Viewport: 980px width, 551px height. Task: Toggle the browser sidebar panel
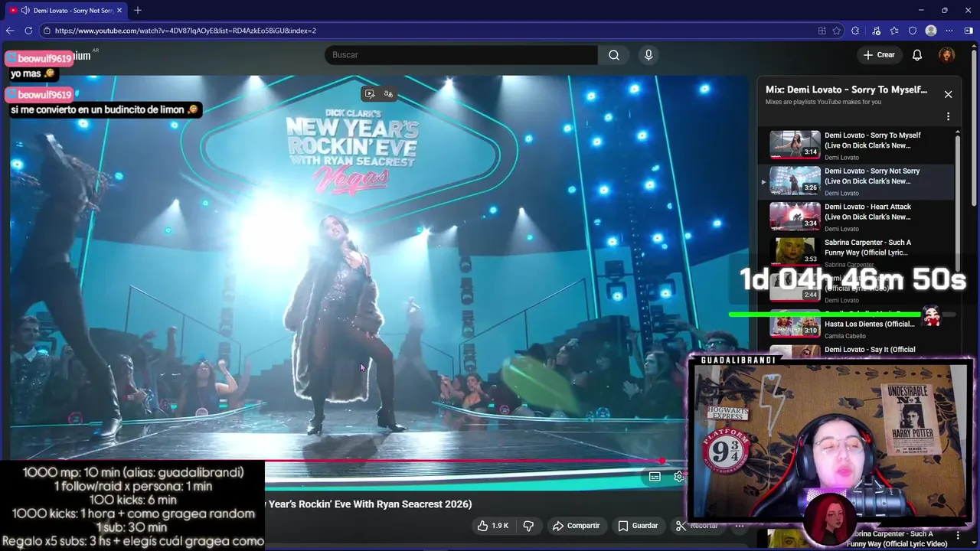click(x=969, y=31)
